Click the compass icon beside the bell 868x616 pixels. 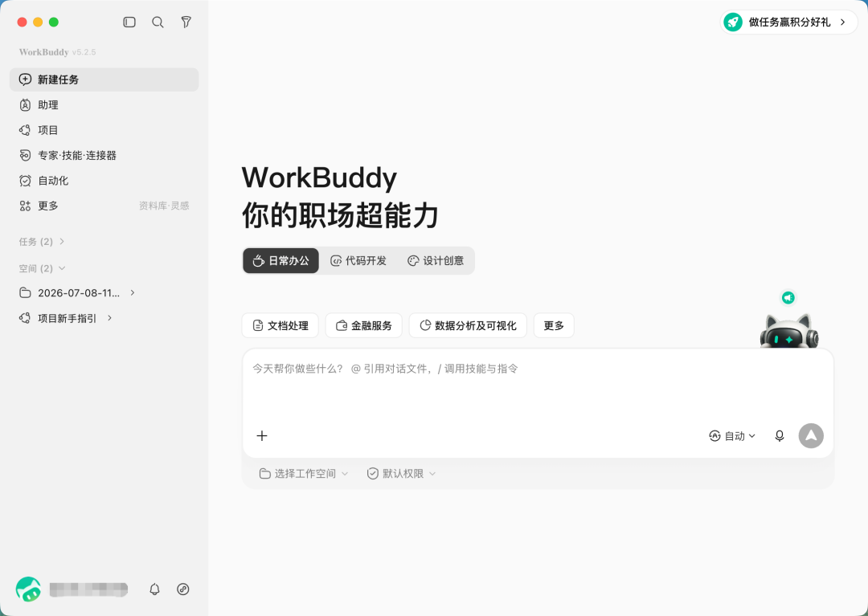click(x=183, y=589)
